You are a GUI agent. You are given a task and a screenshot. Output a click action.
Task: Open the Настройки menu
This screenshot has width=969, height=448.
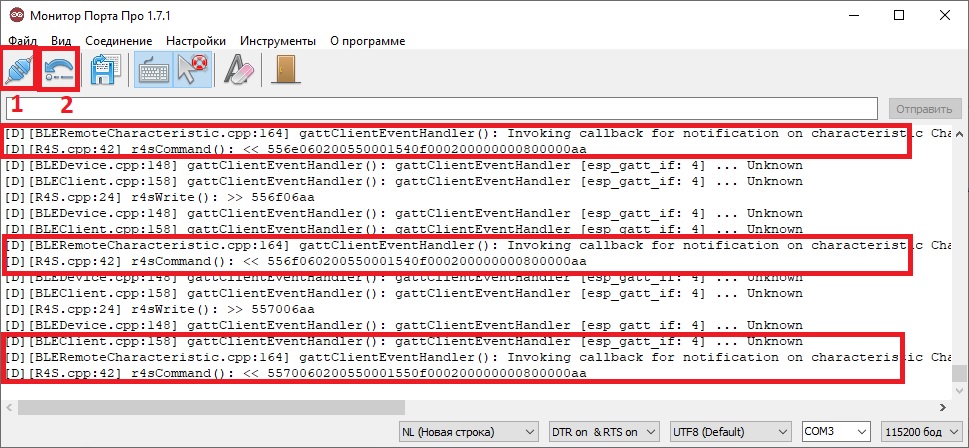click(196, 41)
